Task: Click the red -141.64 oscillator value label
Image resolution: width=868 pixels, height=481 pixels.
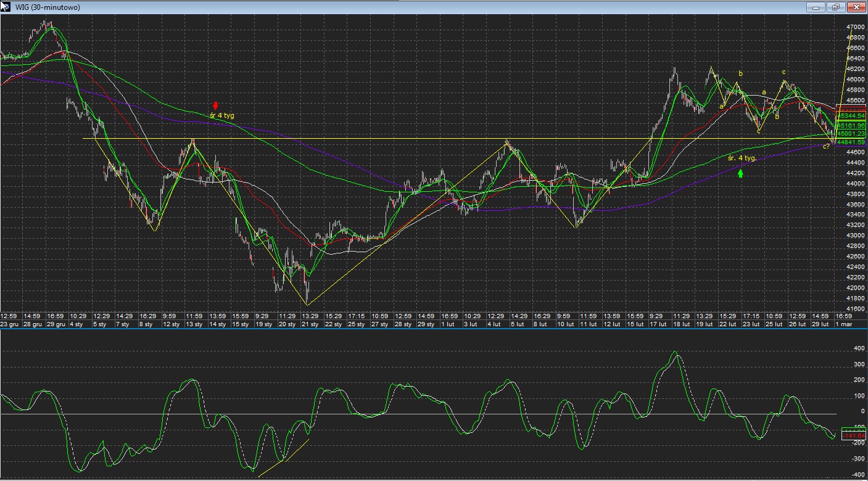Action: [851, 436]
